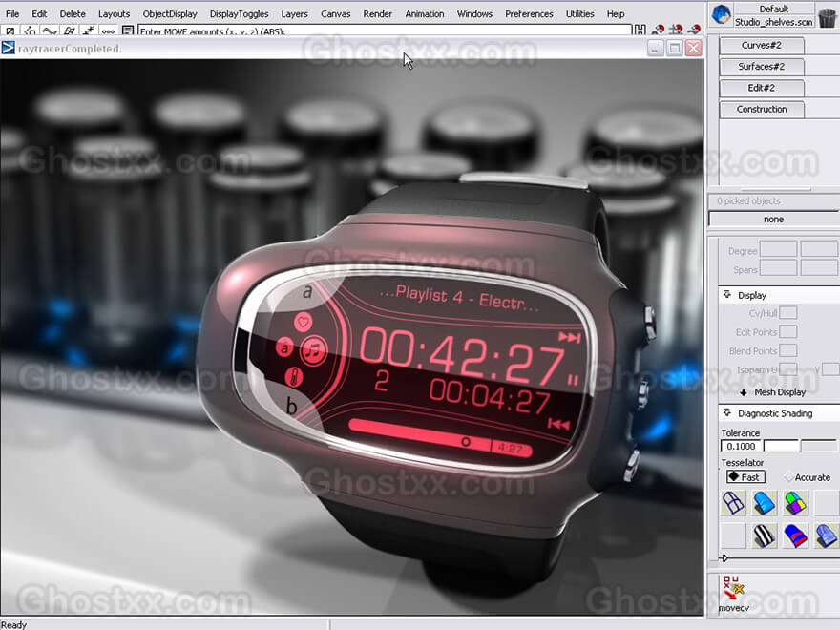Expand the Mesh Display arrow
840x630 pixels.
pos(744,392)
